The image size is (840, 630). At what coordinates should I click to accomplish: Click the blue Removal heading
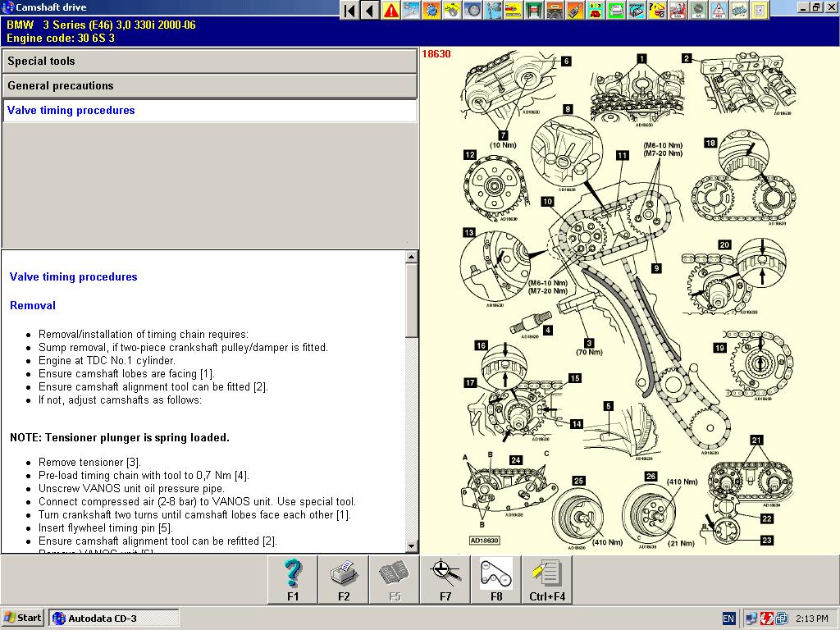(33, 305)
